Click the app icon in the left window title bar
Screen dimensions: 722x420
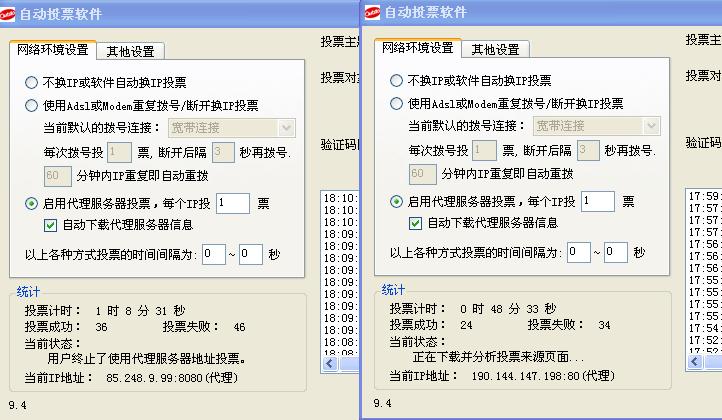pyautogui.click(x=10, y=13)
